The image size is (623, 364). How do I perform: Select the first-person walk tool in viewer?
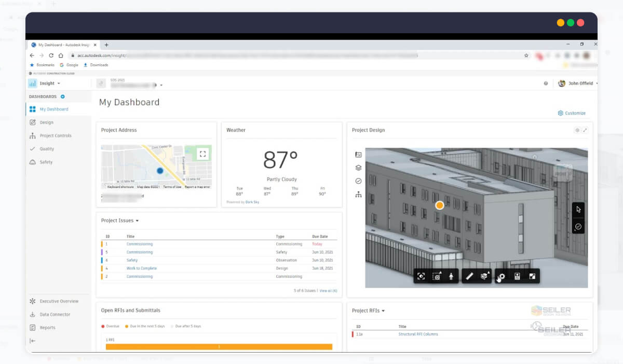451,276
